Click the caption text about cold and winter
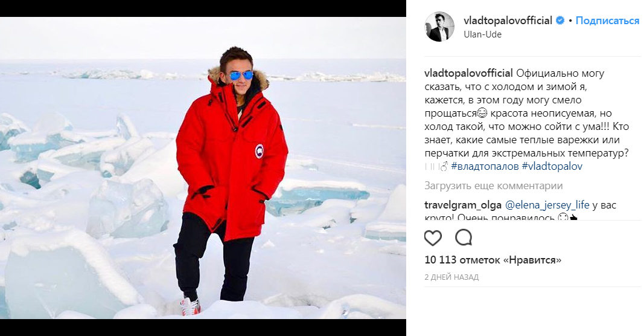Screen dimensions: 644x336 tap(526, 120)
